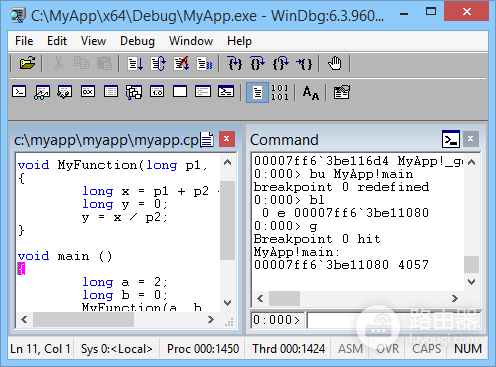Focus the command input field beside 0:000>
This screenshot has height=367, width=496.
(x=393, y=320)
